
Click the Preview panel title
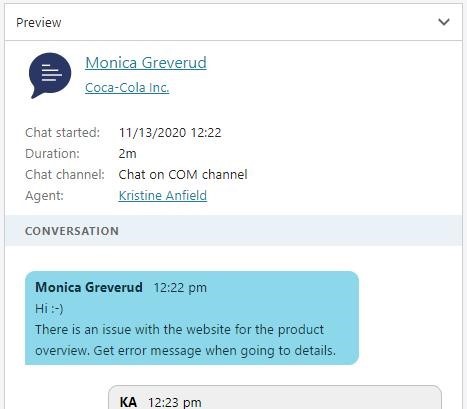coord(39,23)
